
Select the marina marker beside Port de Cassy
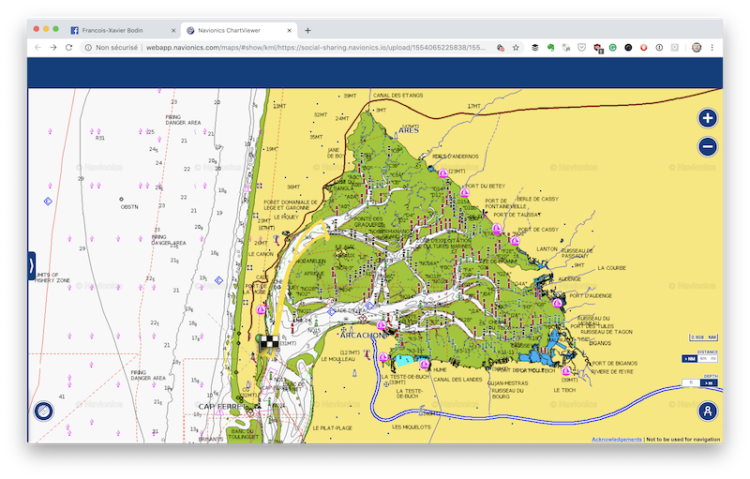tap(515, 240)
